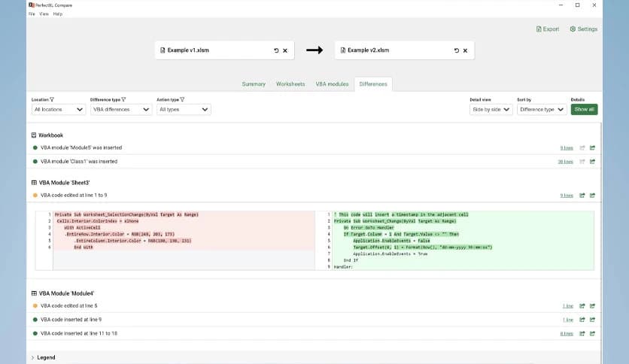Click right open icon on 'inserted at line 11 to 18' row
This screenshot has width=629, height=364.
click(592, 333)
